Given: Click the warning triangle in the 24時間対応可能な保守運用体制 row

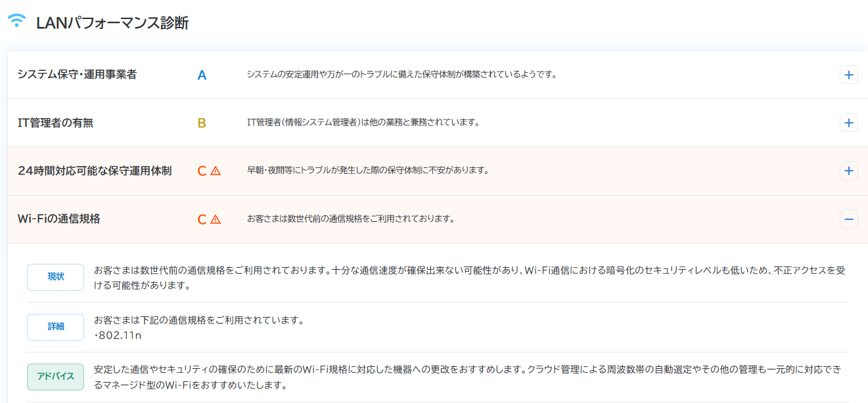Looking at the screenshot, I should click(216, 171).
